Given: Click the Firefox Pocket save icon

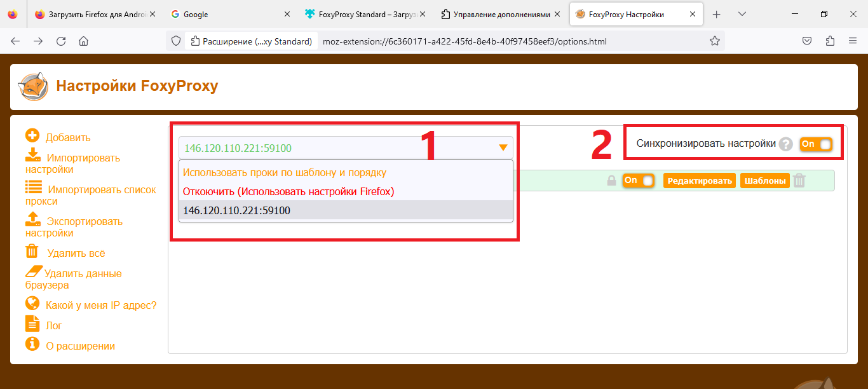Looking at the screenshot, I should (806, 41).
